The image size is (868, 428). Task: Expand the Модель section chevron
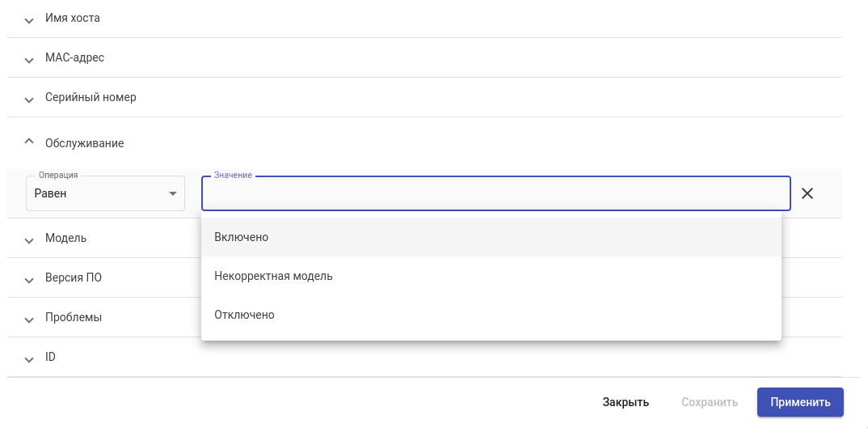(29, 239)
